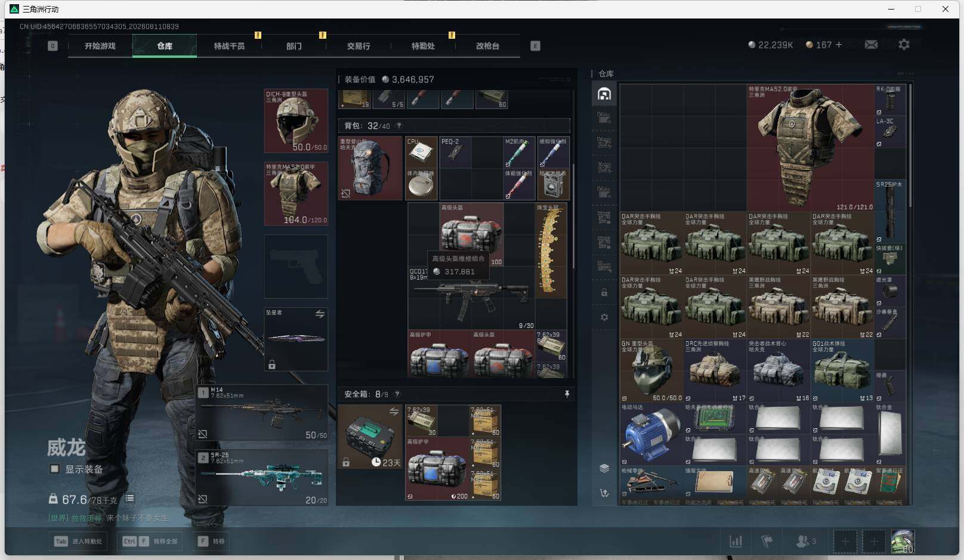Select the G01战术弹挂 in warehouse

(x=842, y=371)
